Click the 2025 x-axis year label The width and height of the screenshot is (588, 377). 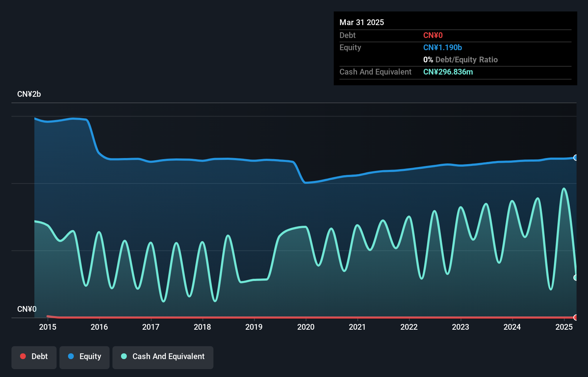pyautogui.click(x=564, y=327)
